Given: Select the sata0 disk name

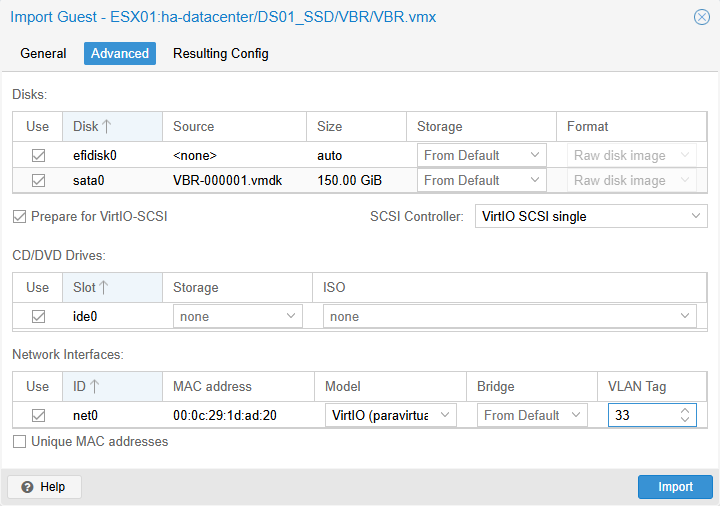Looking at the screenshot, I should (x=89, y=180).
